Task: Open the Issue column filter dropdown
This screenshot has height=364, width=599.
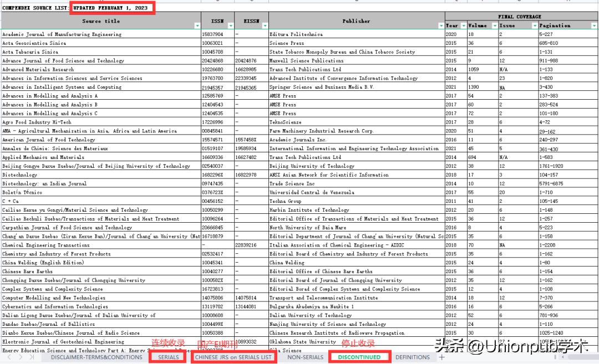Action: (x=535, y=25)
